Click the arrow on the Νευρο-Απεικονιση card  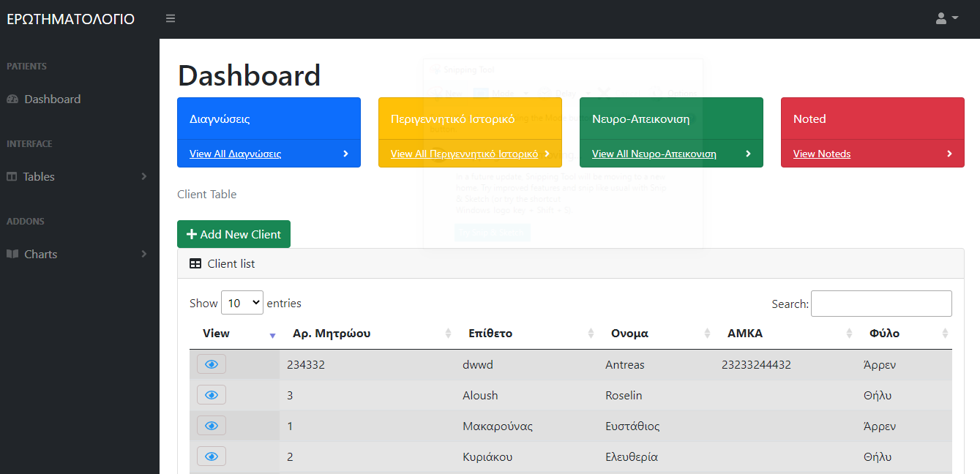pos(748,154)
